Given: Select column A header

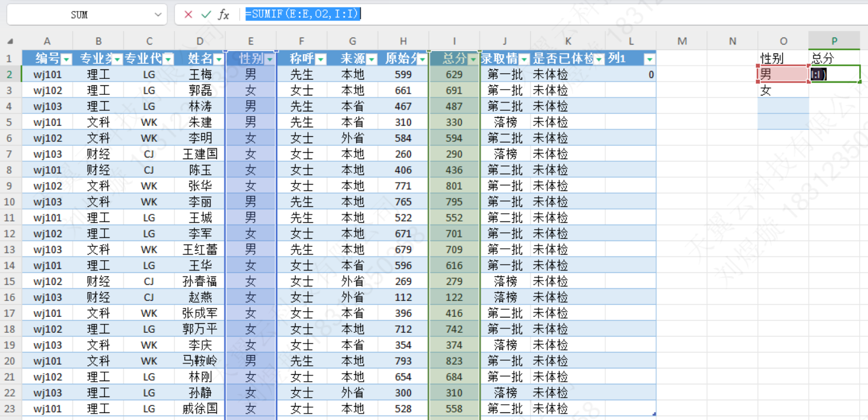Looking at the screenshot, I should point(47,41).
